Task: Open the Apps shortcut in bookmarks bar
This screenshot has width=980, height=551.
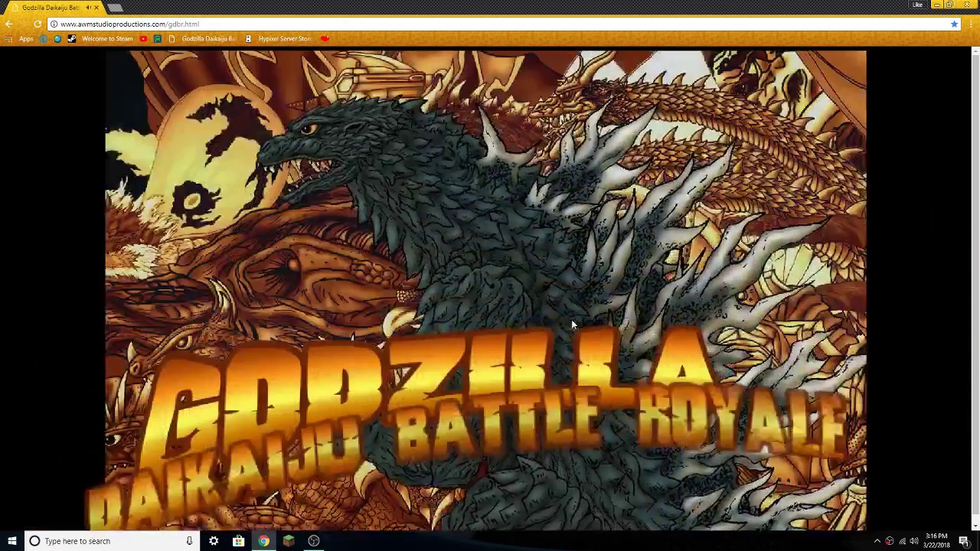Action: pyautogui.click(x=20, y=38)
